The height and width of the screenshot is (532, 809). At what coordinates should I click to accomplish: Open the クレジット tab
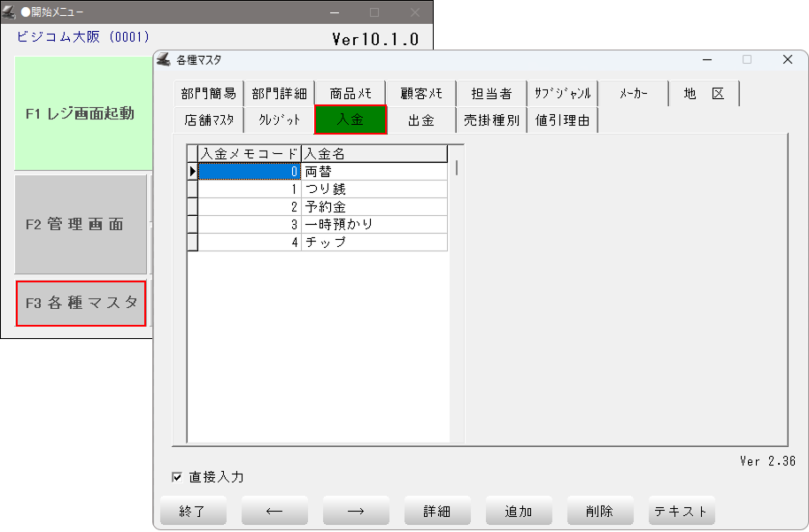click(279, 120)
